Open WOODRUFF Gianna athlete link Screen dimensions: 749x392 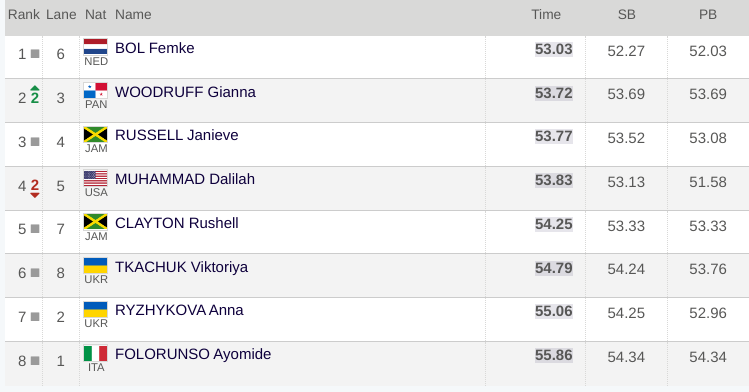(185, 92)
